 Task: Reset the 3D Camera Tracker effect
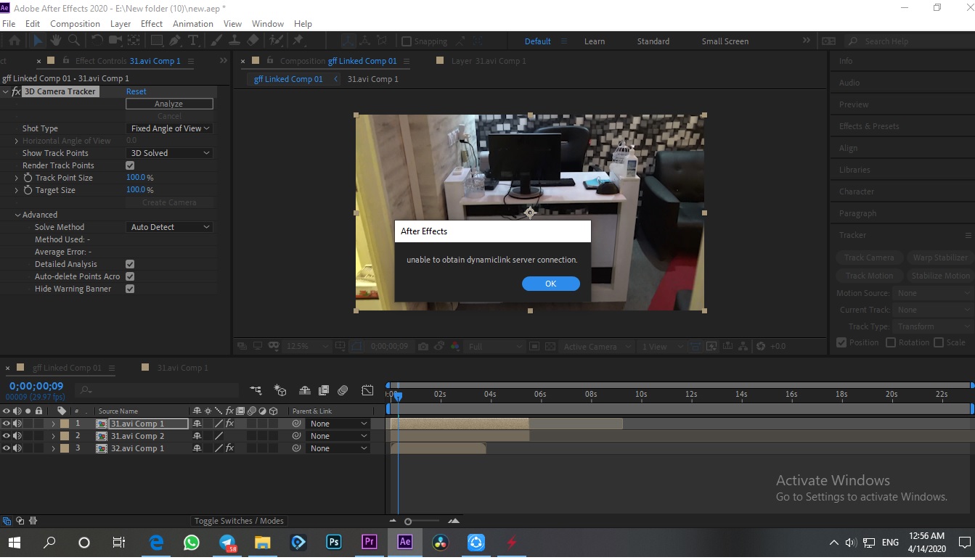click(136, 91)
